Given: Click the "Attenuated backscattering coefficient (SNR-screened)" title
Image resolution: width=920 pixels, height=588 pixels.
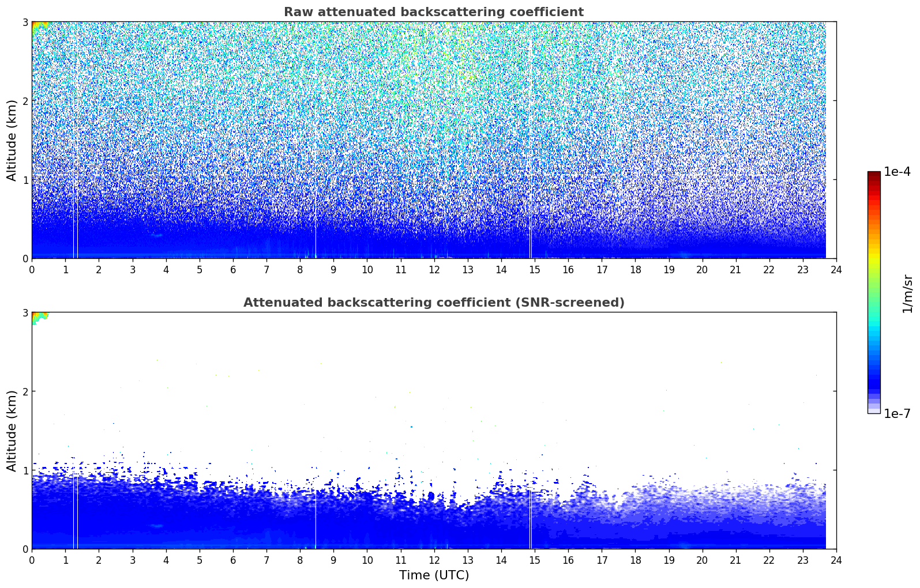Looking at the screenshot, I should point(434,303).
